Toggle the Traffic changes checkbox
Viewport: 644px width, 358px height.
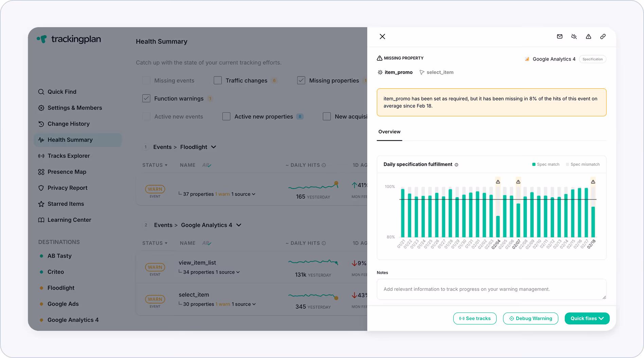coord(218,80)
